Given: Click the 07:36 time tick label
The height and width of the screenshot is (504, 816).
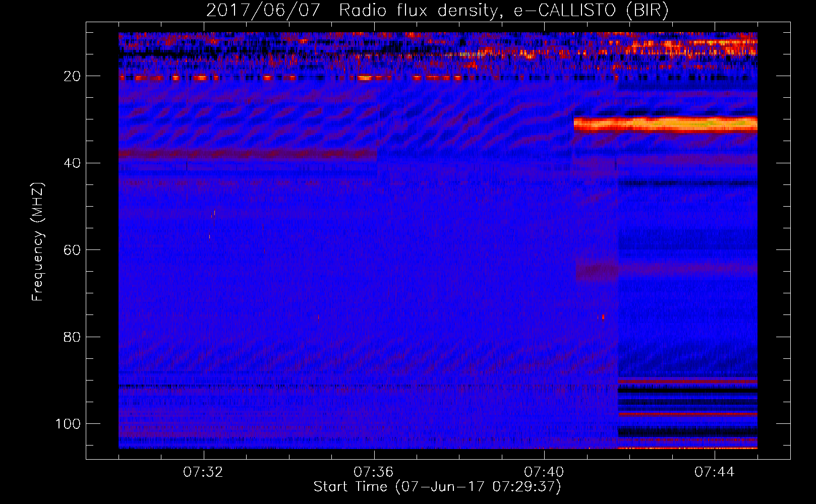Looking at the screenshot, I should coord(374,472).
